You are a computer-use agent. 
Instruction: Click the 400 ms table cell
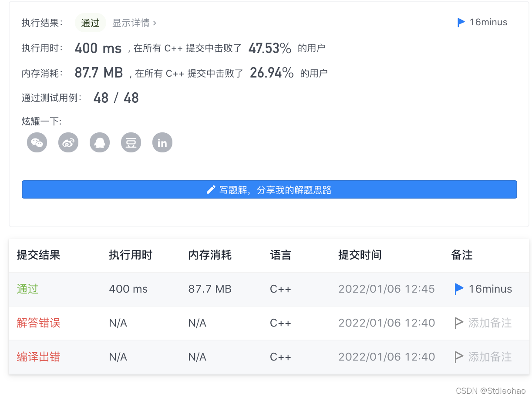128,289
